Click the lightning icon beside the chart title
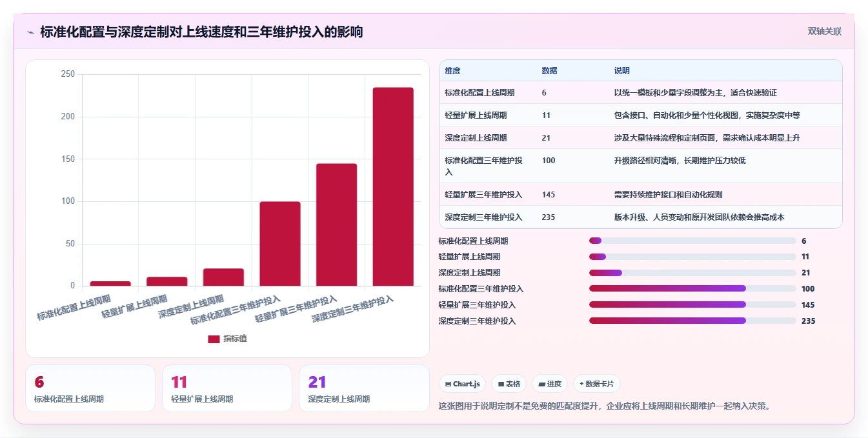868x438 pixels. [31, 32]
